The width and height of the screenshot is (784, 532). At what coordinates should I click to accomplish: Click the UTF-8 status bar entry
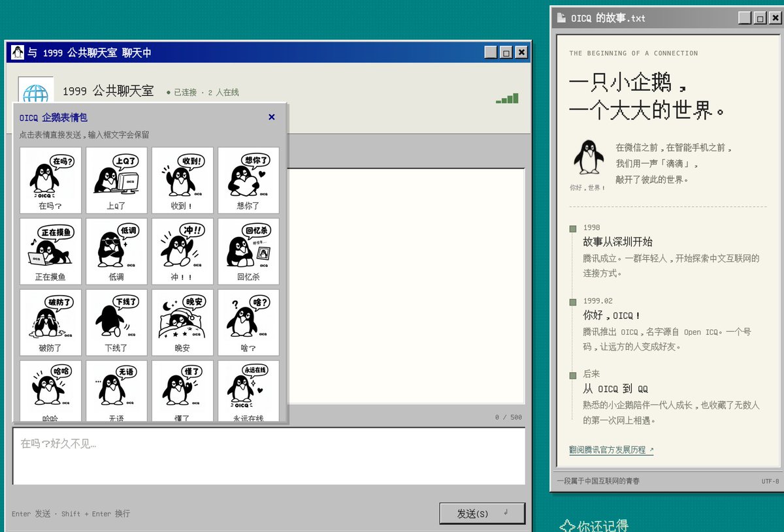(770, 482)
